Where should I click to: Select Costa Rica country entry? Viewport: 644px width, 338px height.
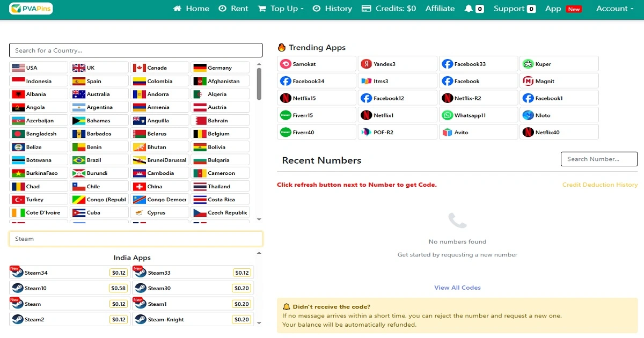click(221, 199)
